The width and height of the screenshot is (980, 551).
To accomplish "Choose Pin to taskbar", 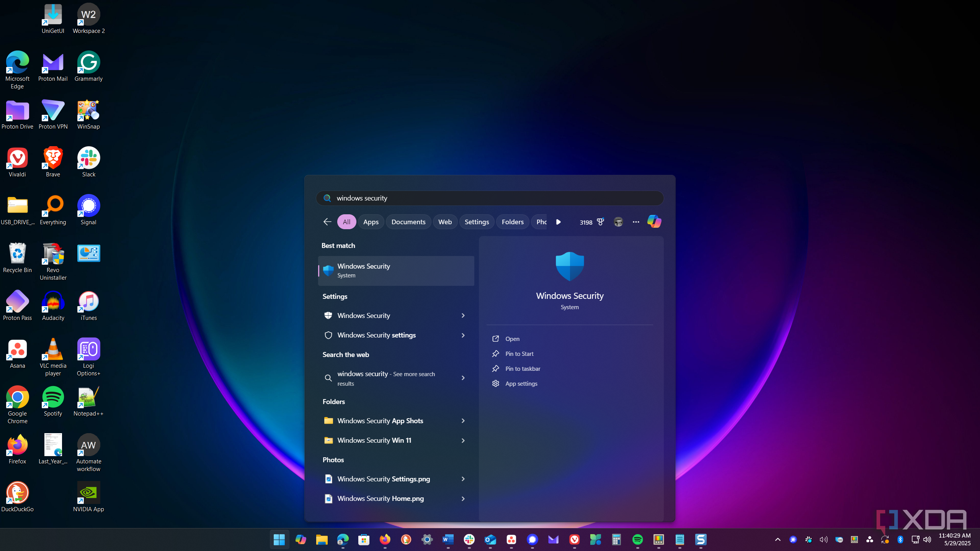I will pyautogui.click(x=523, y=369).
